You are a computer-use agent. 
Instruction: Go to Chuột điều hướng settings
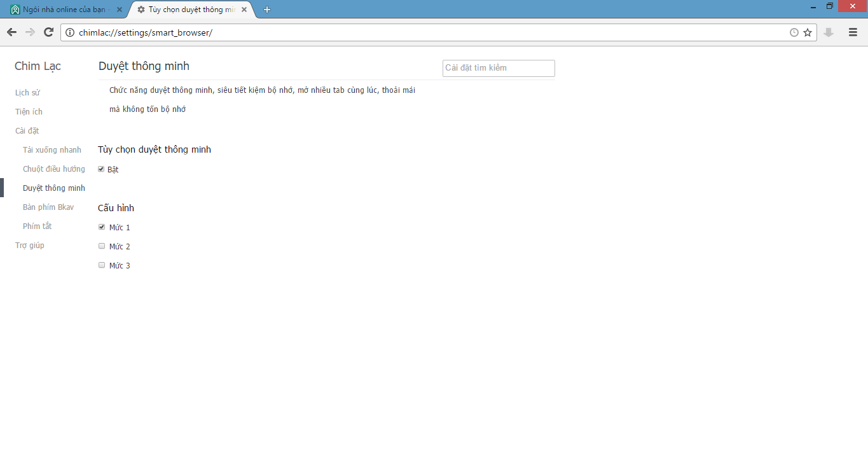click(x=54, y=169)
